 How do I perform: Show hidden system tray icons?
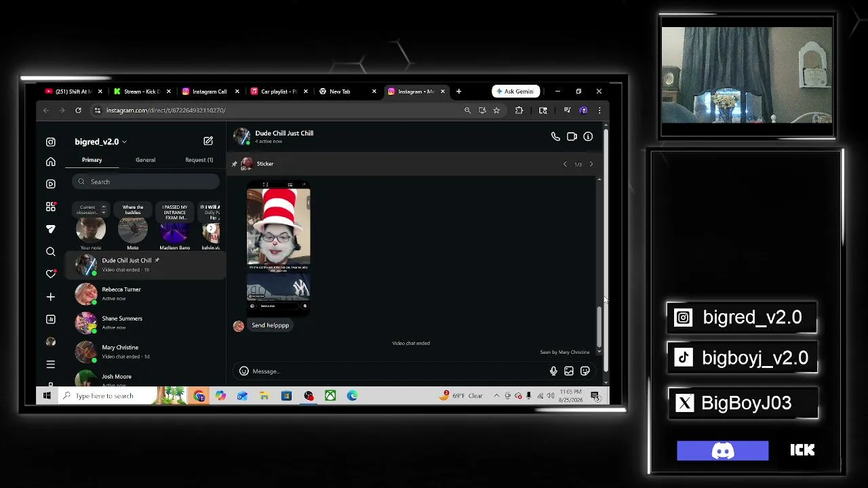click(x=496, y=396)
